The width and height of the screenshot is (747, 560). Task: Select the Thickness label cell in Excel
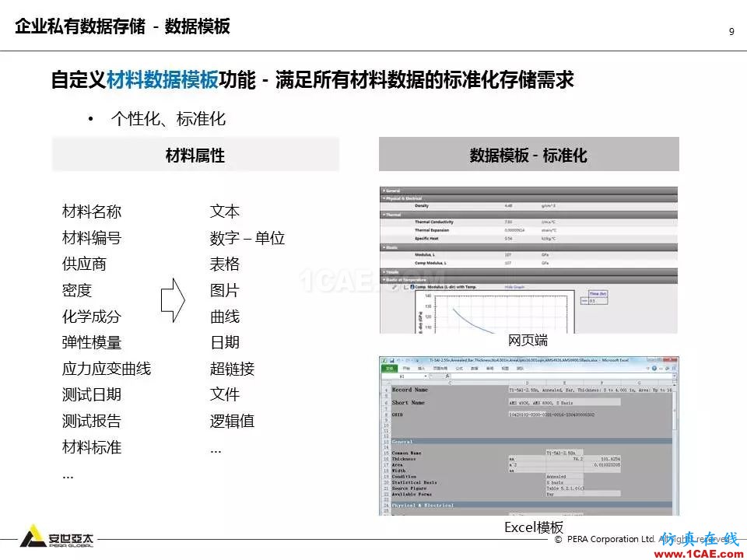click(x=404, y=459)
